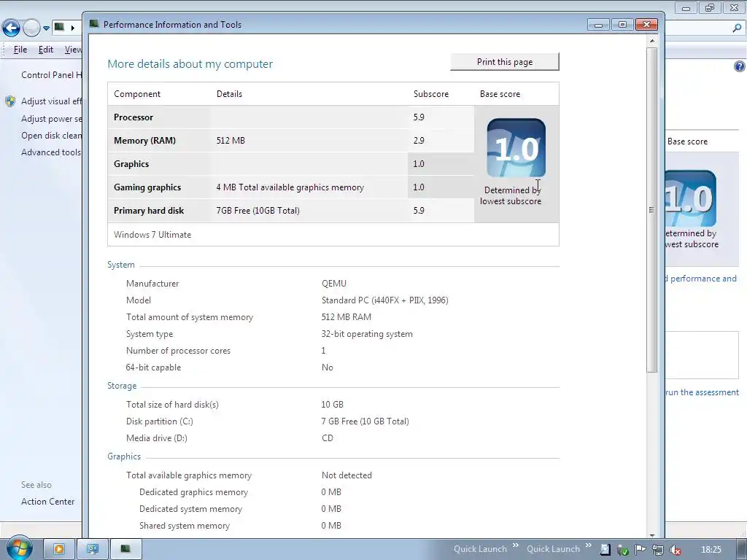Select the Memory (RAM) row label

(x=145, y=141)
